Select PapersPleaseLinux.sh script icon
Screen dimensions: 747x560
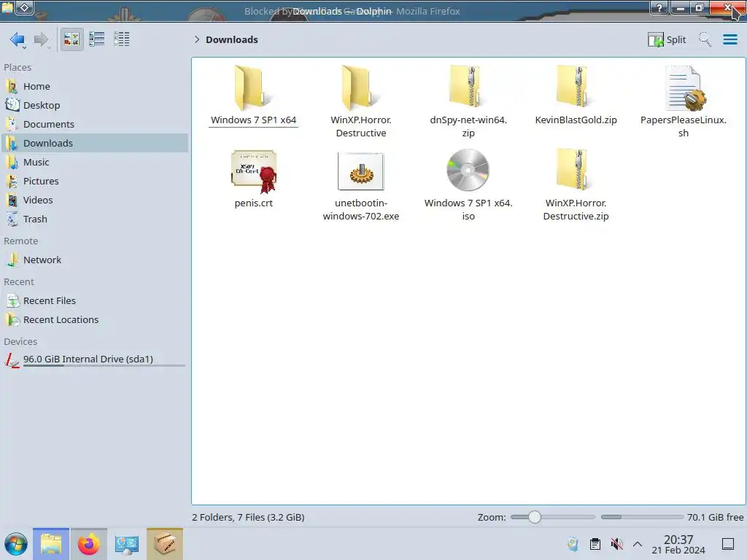coord(684,88)
